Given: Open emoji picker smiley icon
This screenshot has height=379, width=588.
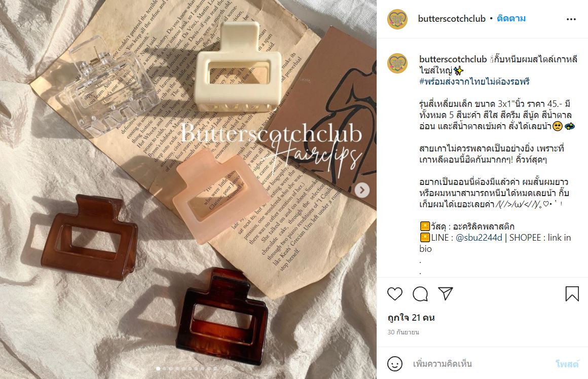Looking at the screenshot, I should coord(395,364).
